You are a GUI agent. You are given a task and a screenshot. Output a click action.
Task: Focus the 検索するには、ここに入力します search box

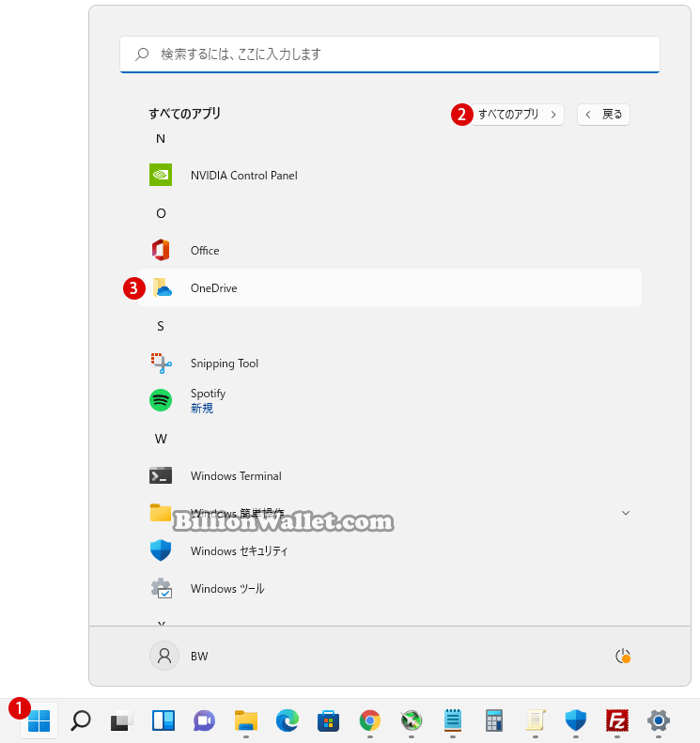390,54
